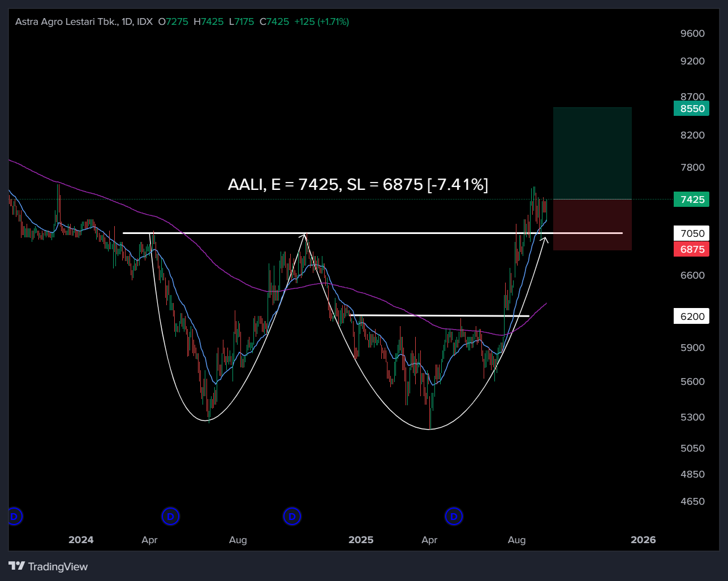The height and width of the screenshot is (581, 728).
Task: Click the green profit zone of the long position
Action: click(x=592, y=153)
